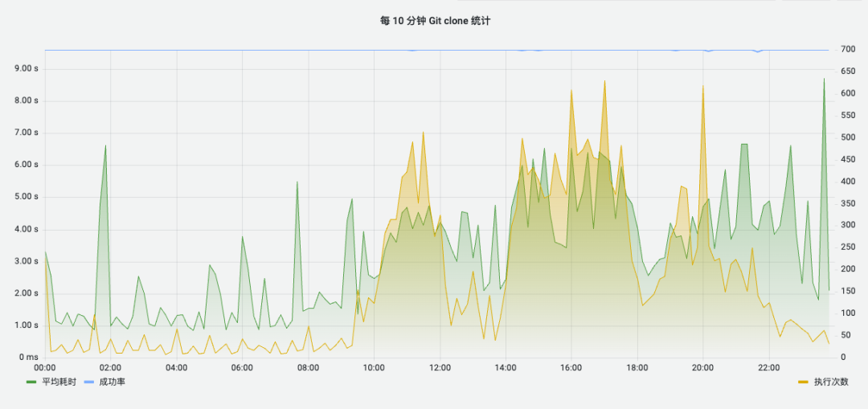The height and width of the screenshot is (409, 868).
Task: Click the 08:00 x-axis label
Action: 309,367
